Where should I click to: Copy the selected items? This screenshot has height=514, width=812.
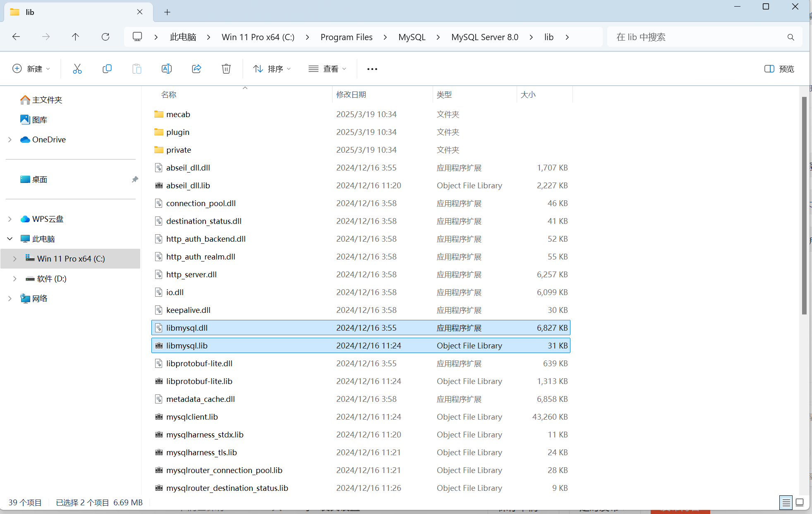[x=107, y=69]
